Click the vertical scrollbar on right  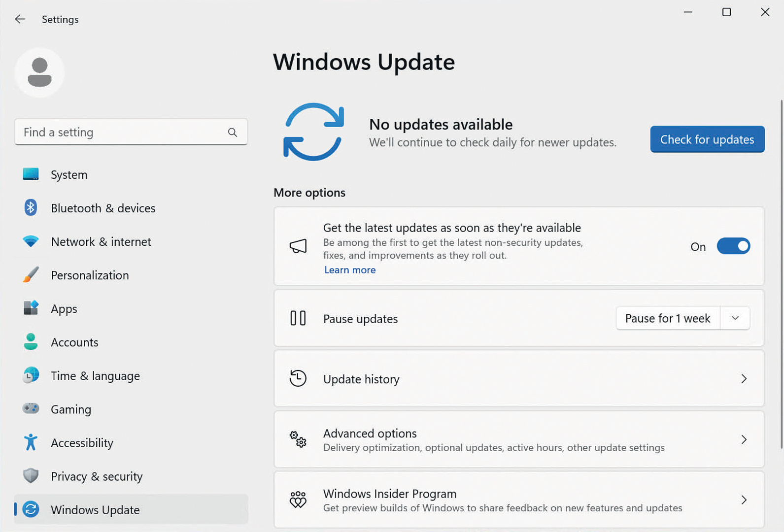coord(782,274)
